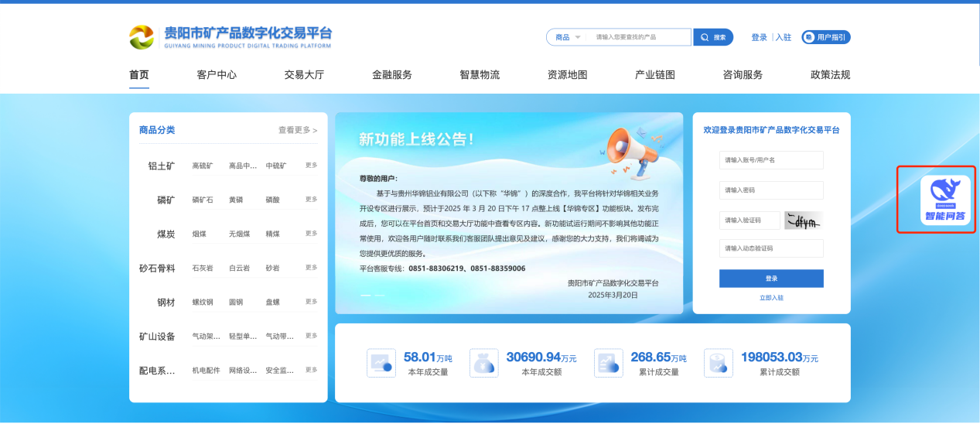Select 烟煤 subcategory
This screenshot has width=980, height=424.
[x=200, y=234]
